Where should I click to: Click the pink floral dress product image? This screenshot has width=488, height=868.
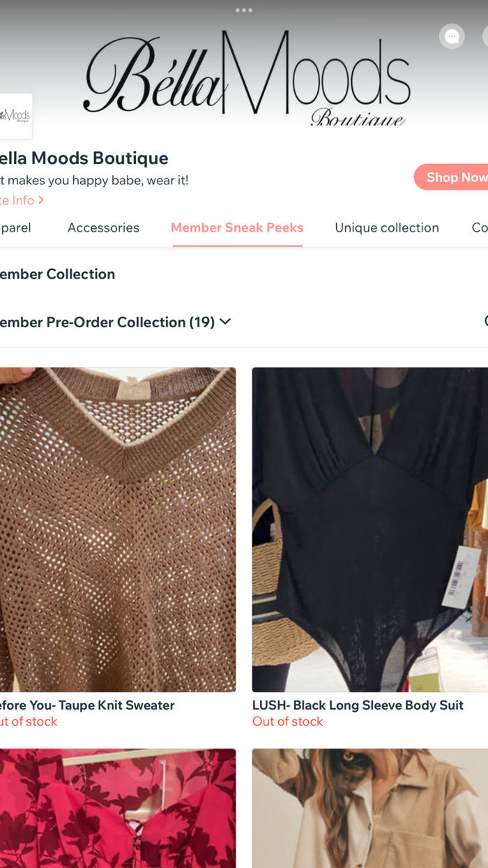[118, 808]
